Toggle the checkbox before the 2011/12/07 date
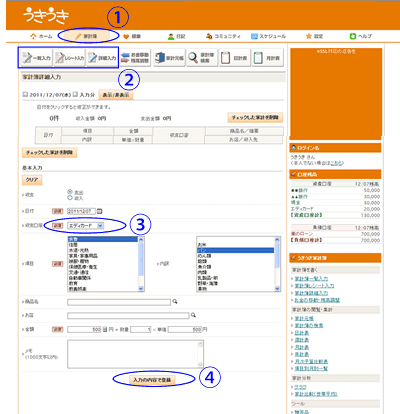 pos(25,94)
